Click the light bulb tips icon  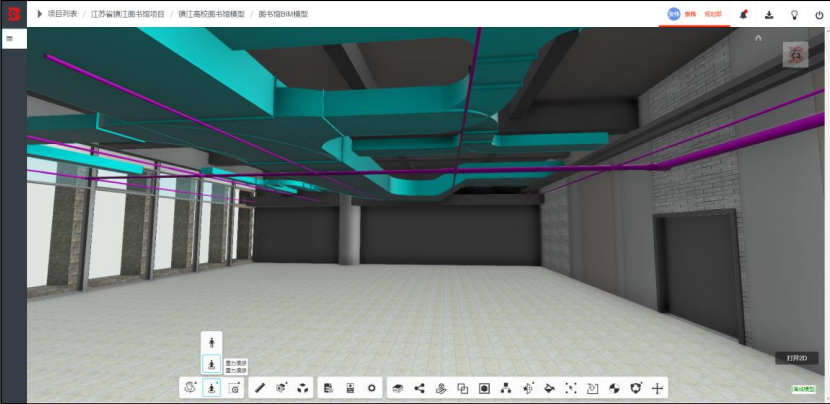(x=794, y=15)
